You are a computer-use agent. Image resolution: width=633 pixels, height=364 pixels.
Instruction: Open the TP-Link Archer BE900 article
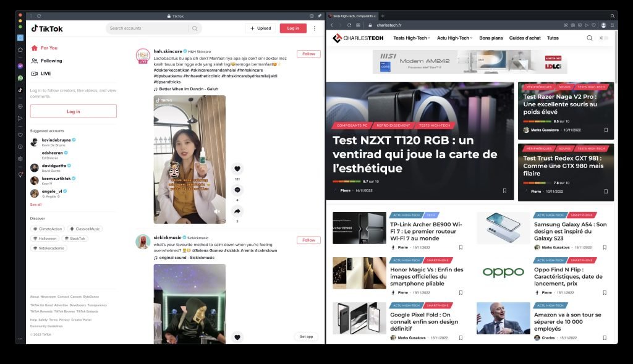click(426, 231)
